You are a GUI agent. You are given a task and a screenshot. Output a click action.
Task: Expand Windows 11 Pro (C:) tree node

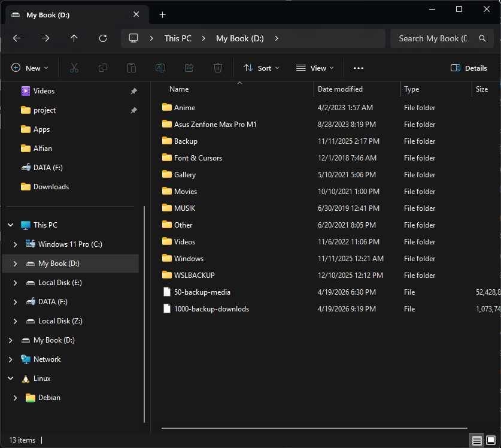pyautogui.click(x=16, y=244)
